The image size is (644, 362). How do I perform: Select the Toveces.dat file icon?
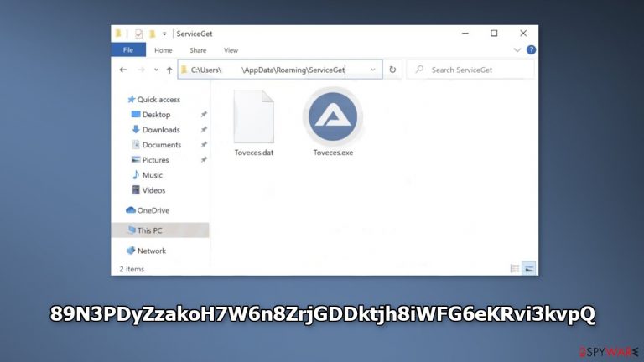pyautogui.click(x=254, y=116)
